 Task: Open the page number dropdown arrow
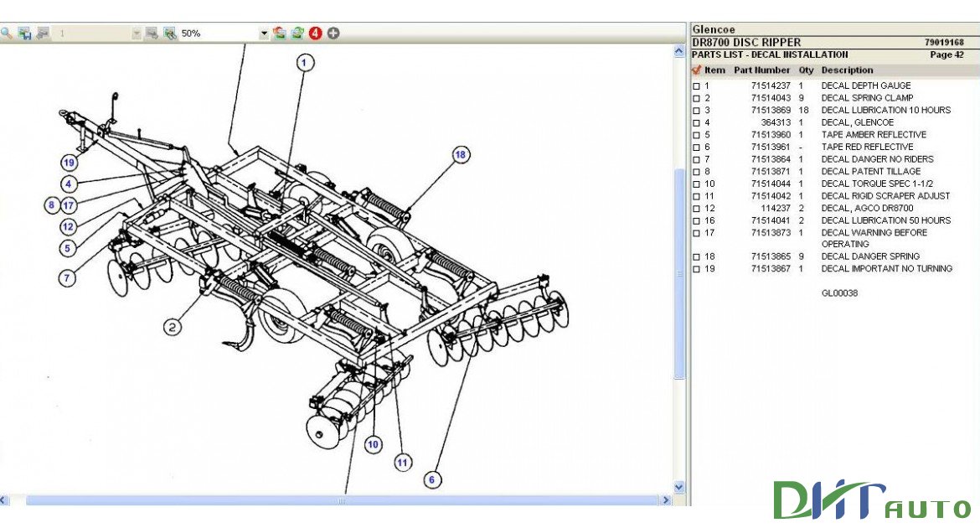137,34
